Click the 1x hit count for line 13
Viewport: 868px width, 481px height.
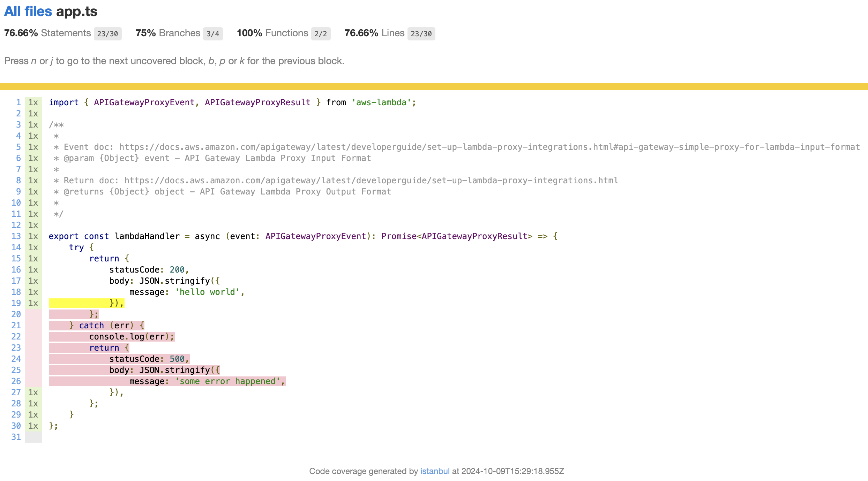[33, 236]
